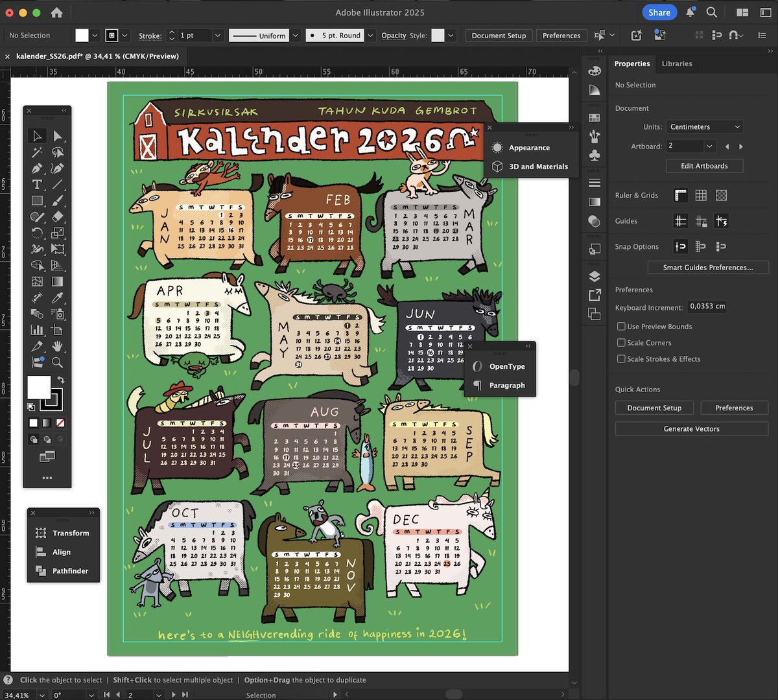Screen dimensions: 778x700
Task: Click Generate Vectors button
Action: click(691, 429)
